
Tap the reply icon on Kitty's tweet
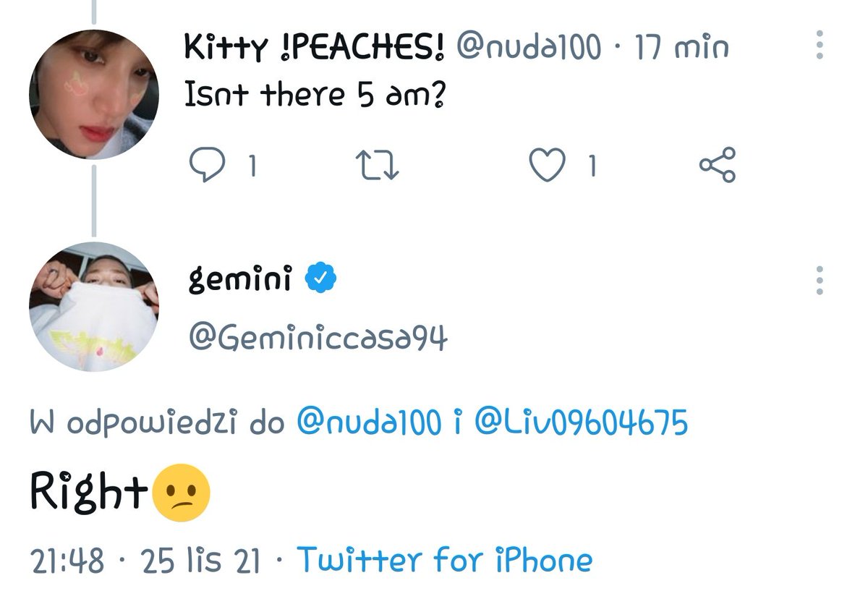coord(207,166)
